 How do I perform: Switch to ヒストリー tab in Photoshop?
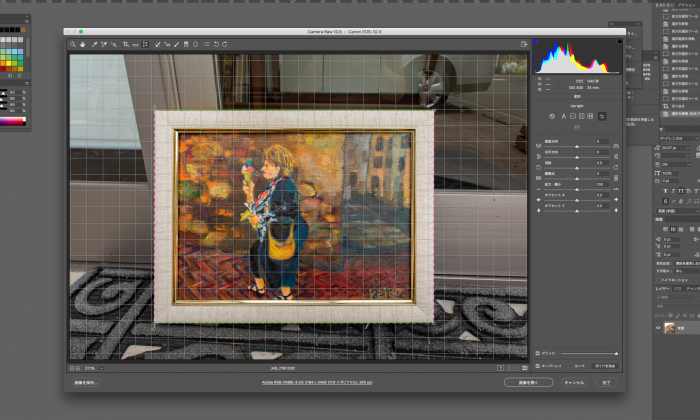pos(664,5)
